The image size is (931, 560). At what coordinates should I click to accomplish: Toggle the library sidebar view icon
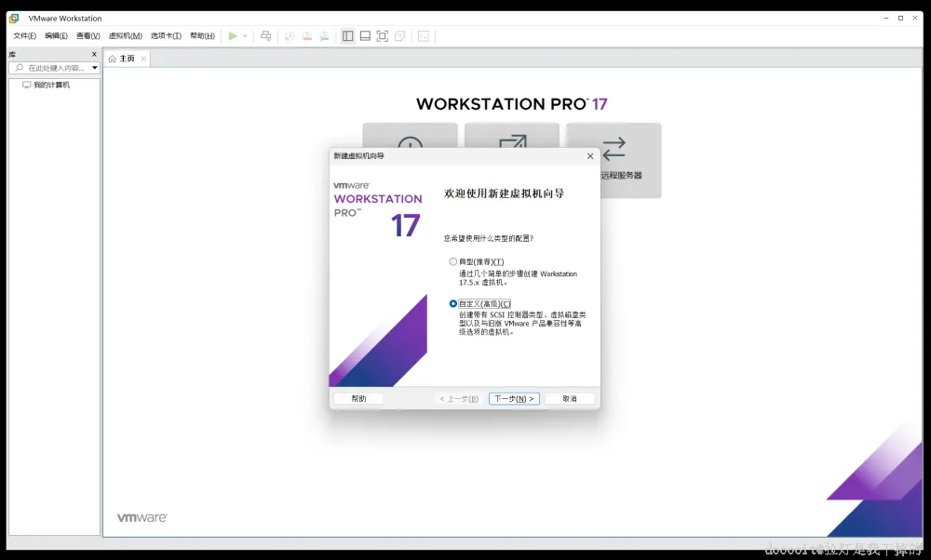tap(347, 36)
